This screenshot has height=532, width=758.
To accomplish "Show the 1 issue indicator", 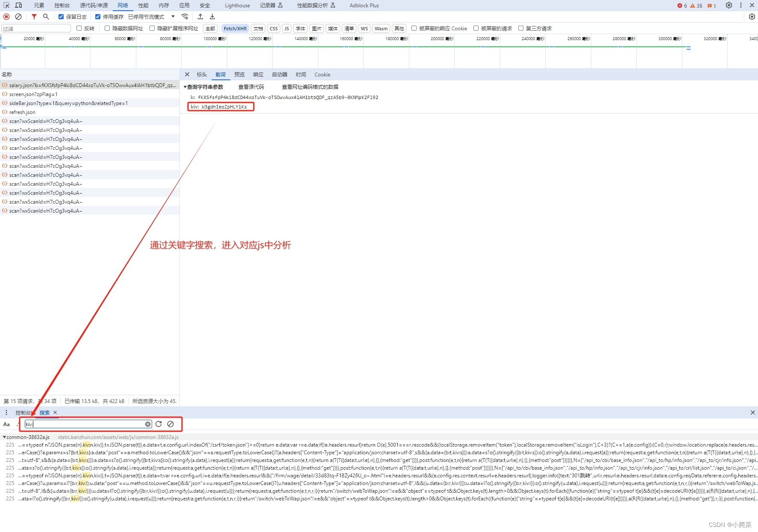I will coord(712,6).
